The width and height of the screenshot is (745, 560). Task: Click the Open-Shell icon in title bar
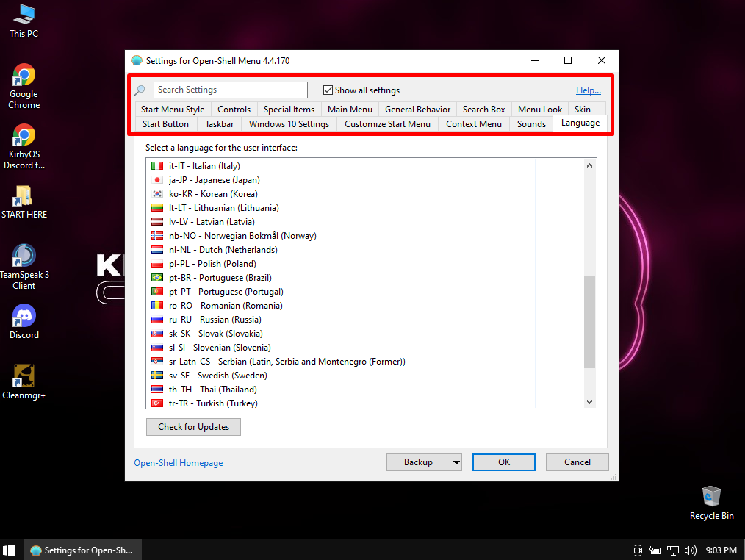coord(137,60)
